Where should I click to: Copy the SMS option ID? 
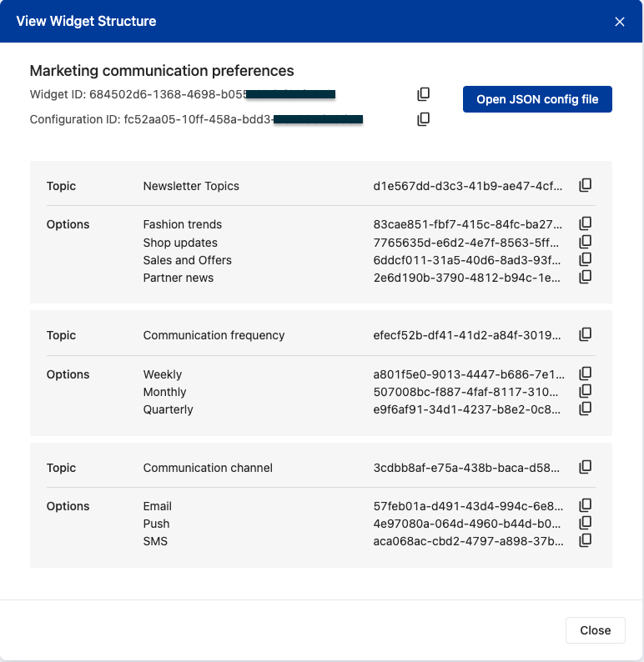(x=586, y=540)
